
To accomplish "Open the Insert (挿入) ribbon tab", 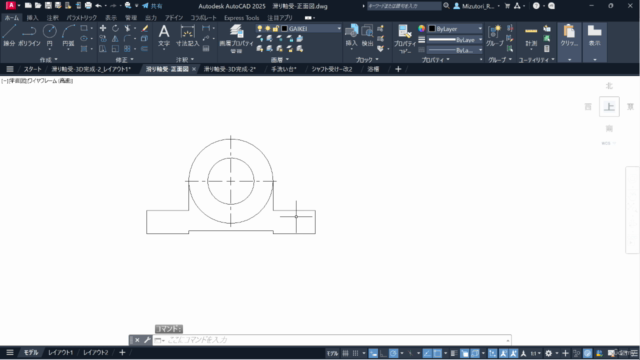I will (32, 18).
